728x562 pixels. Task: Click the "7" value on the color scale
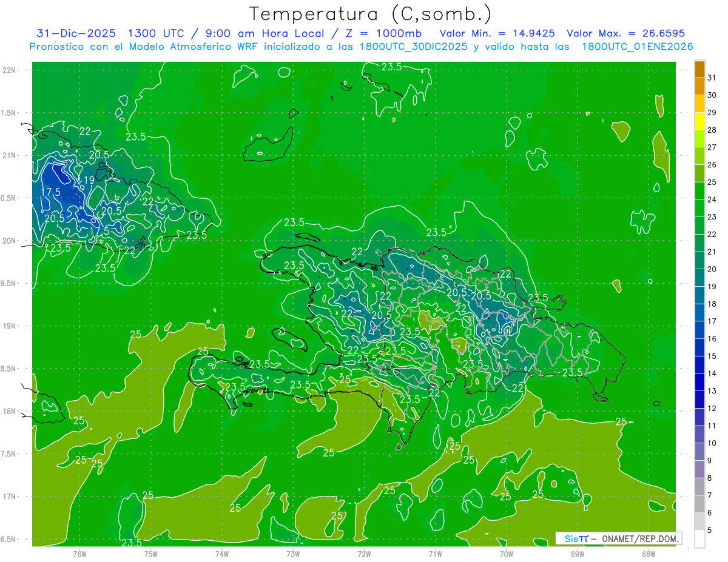[x=710, y=495]
